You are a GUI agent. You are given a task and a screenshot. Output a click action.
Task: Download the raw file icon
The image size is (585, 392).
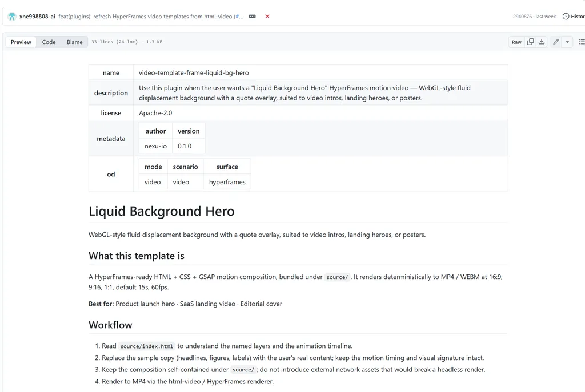tap(542, 42)
